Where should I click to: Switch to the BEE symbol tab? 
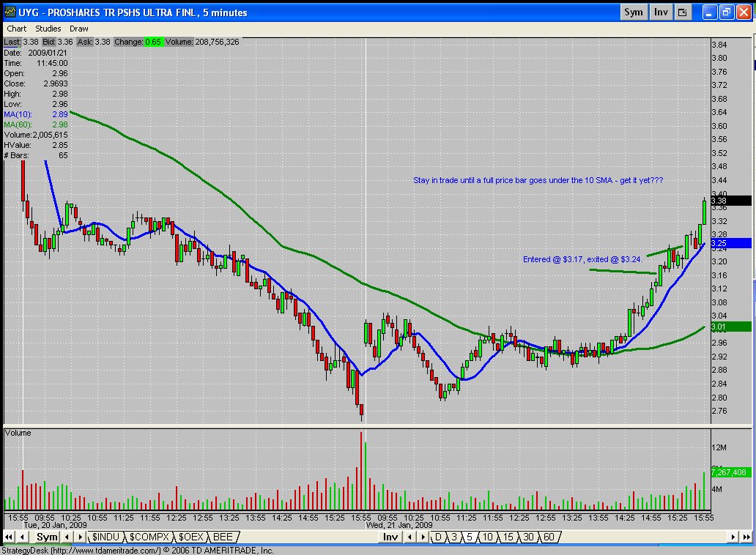coord(223,537)
